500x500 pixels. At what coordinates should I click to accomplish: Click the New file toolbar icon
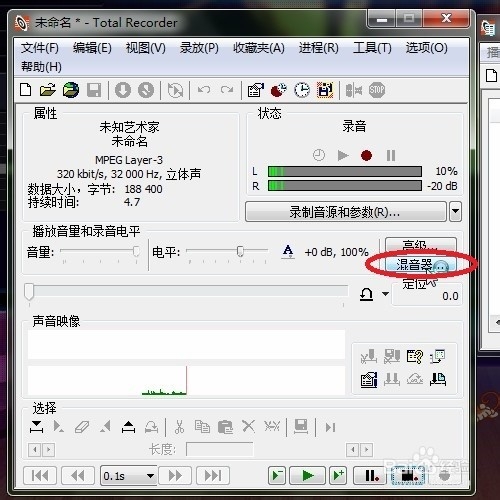pyautogui.click(x=26, y=90)
